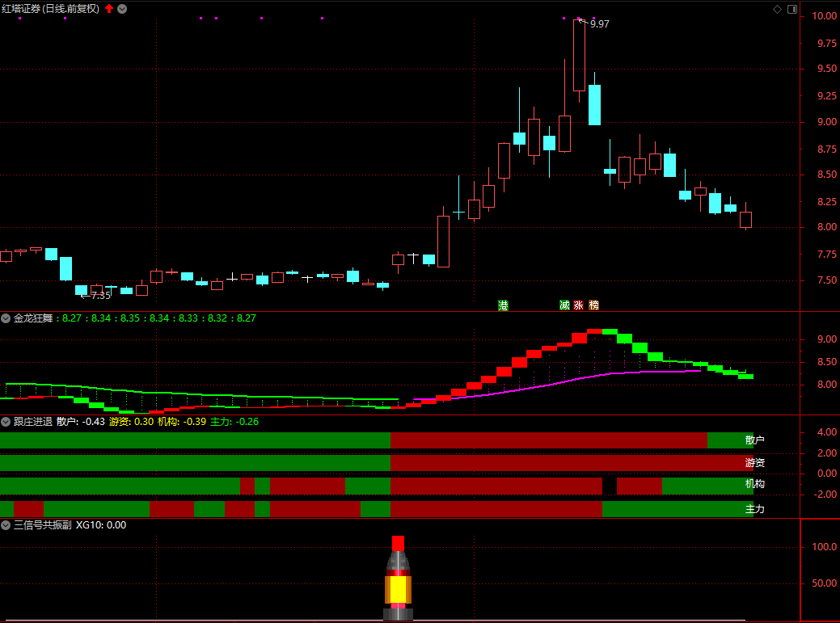Click the 4.00 axis label in 跟庄进退 panel
Screen dimensions: 840x623
(827, 432)
